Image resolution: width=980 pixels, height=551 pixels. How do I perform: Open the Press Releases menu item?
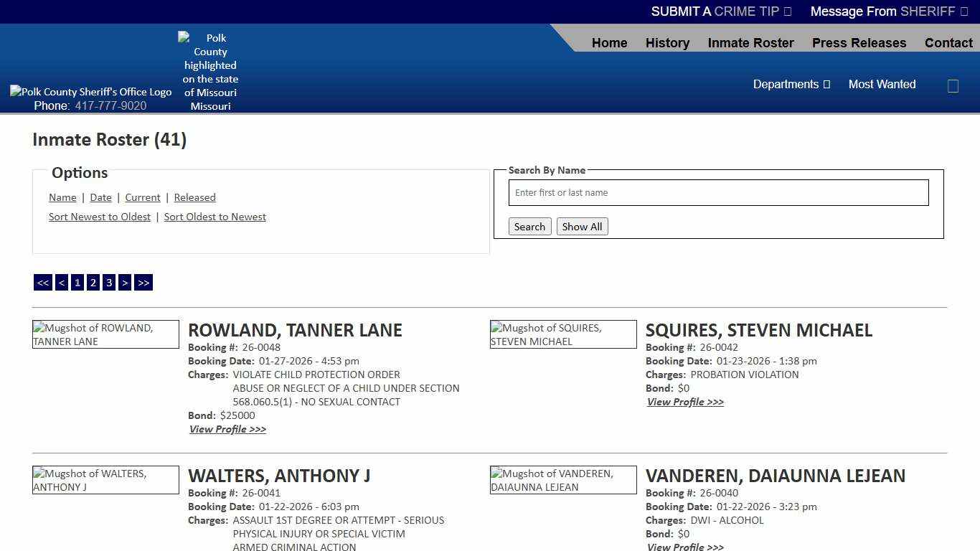(x=859, y=43)
